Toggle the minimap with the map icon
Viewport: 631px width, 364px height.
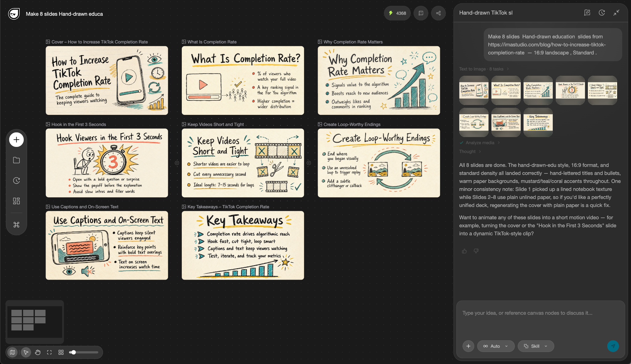pyautogui.click(x=12, y=352)
